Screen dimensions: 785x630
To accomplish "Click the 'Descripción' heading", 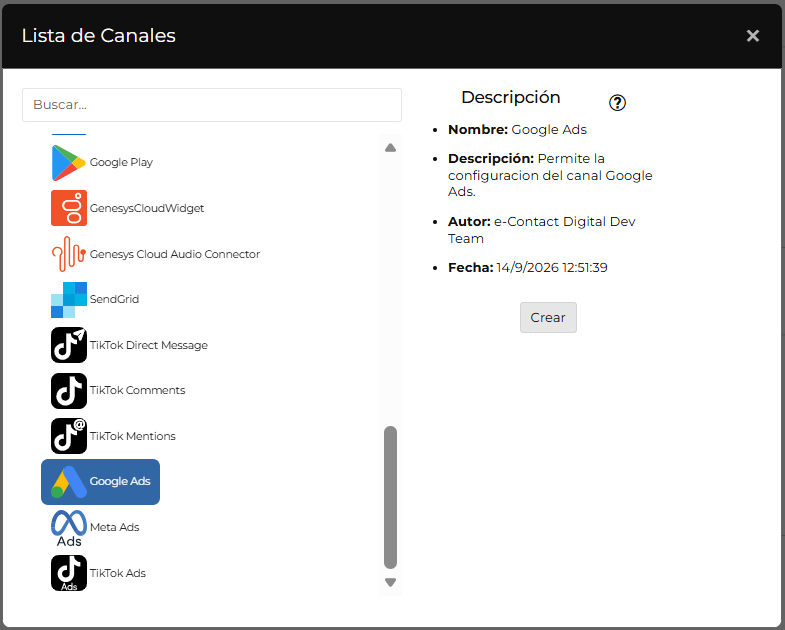I will pyautogui.click(x=511, y=98).
